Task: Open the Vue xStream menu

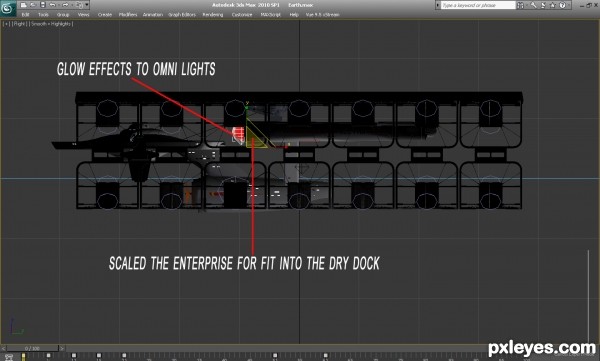Action: click(x=322, y=15)
